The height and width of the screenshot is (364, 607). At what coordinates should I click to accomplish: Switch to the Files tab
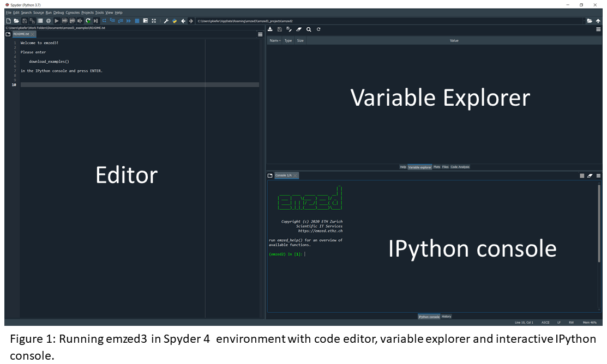(445, 167)
